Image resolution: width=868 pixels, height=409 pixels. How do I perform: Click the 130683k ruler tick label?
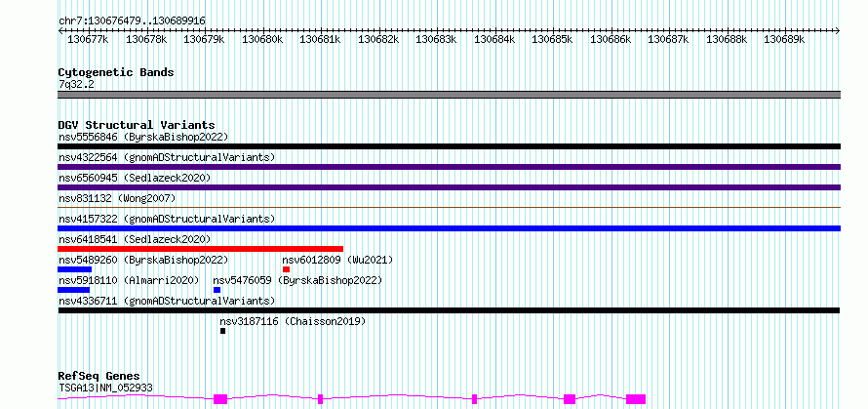tap(436, 39)
